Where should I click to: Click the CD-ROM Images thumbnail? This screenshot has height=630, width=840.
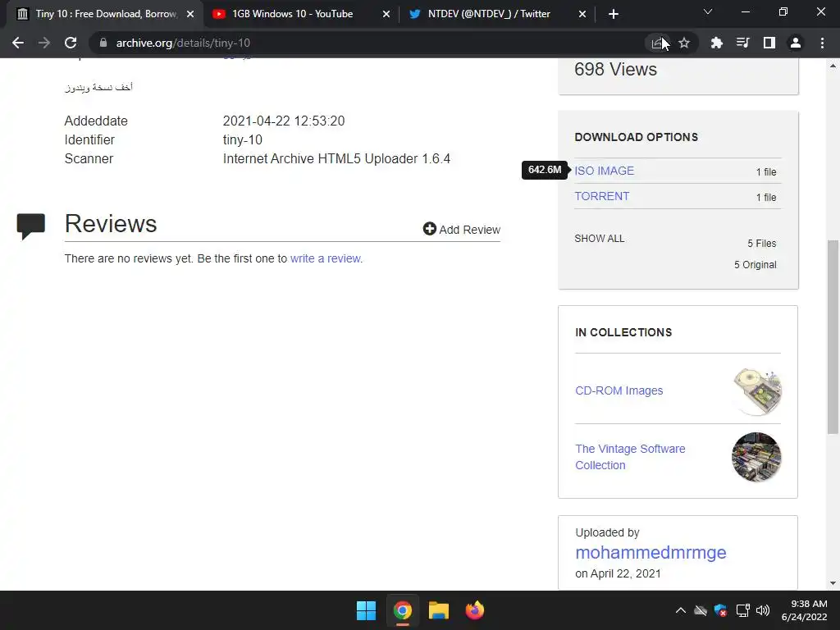756,391
